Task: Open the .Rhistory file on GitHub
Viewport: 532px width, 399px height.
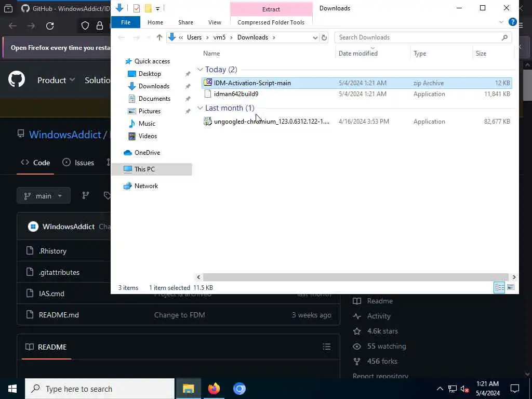Action: point(52,251)
